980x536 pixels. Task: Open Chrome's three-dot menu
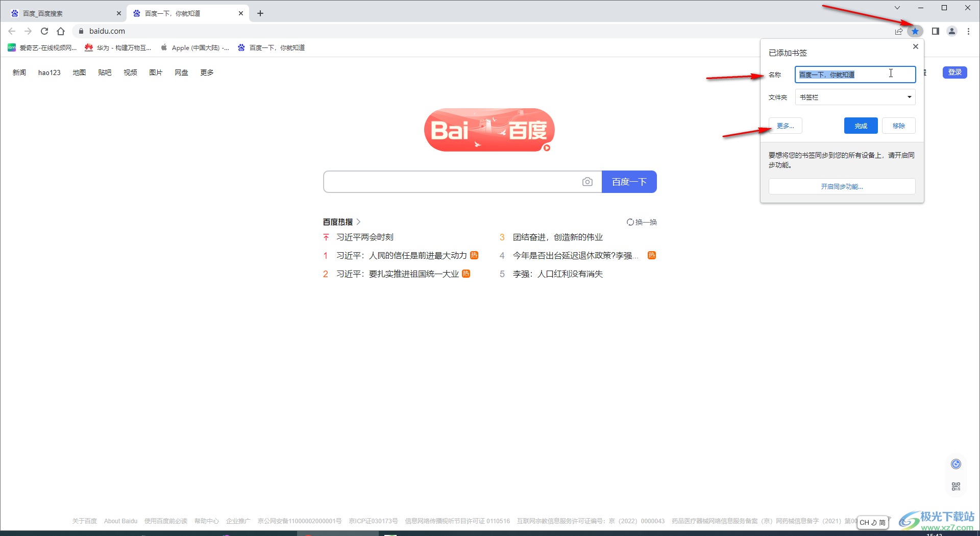click(x=968, y=31)
